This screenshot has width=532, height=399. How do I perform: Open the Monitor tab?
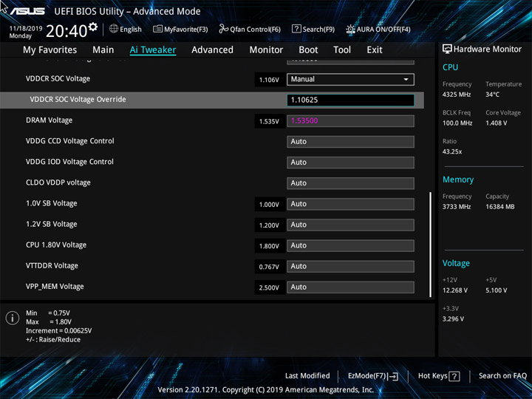pyautogui.click(x=266, y=50)
